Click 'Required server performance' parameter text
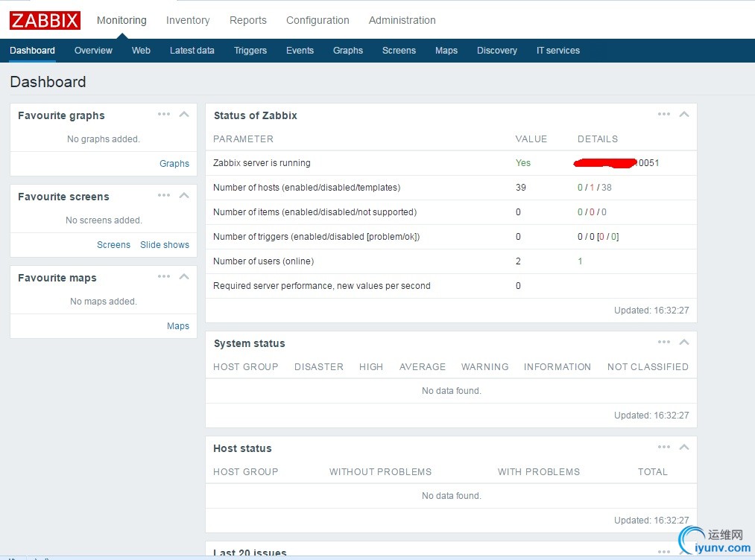Viewport: 755px width, 560px height. [x=322, y=286]
